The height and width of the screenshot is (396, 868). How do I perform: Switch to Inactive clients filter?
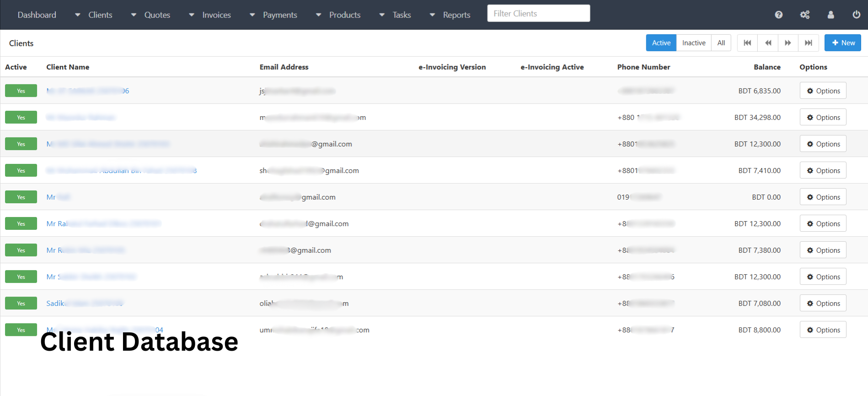[693, 43]
